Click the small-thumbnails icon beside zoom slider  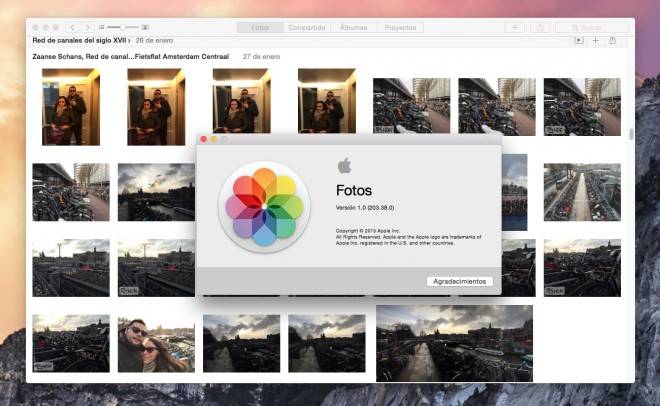pyautogui.click(x=101, y=27)
